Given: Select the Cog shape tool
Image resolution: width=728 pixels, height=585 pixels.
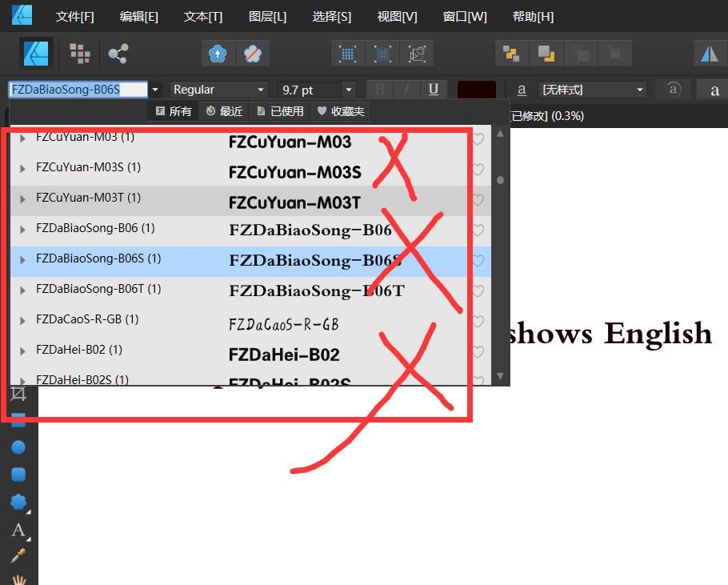Looking at the screenshot, I should pyautogui.click(x=18, y=503).
